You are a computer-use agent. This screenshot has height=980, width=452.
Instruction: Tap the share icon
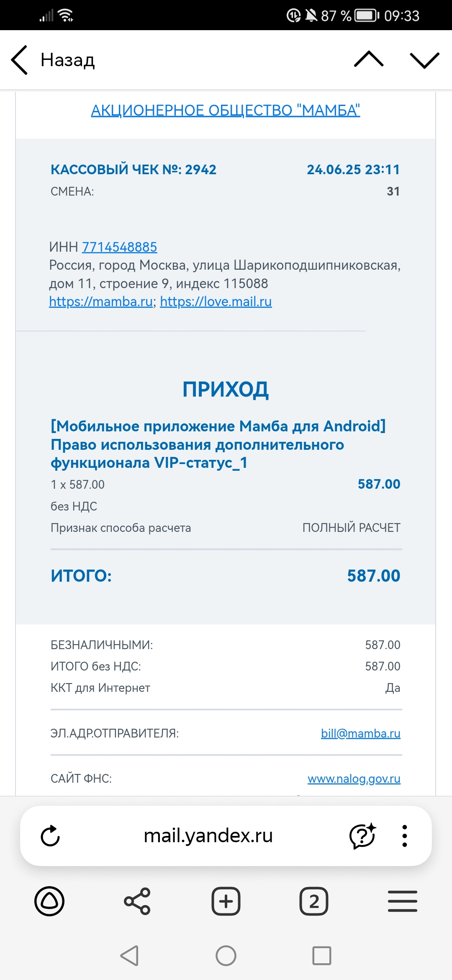pos(137,901)
